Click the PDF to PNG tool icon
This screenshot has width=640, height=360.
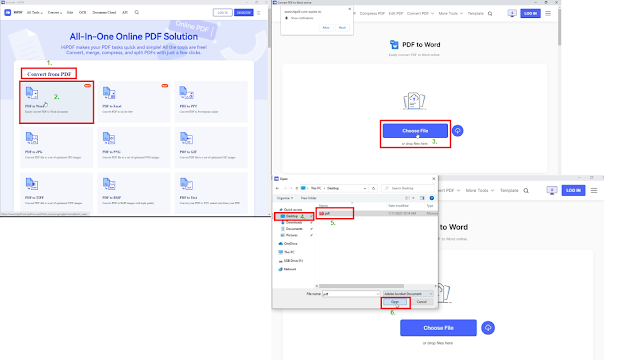[x=109, y=138]
